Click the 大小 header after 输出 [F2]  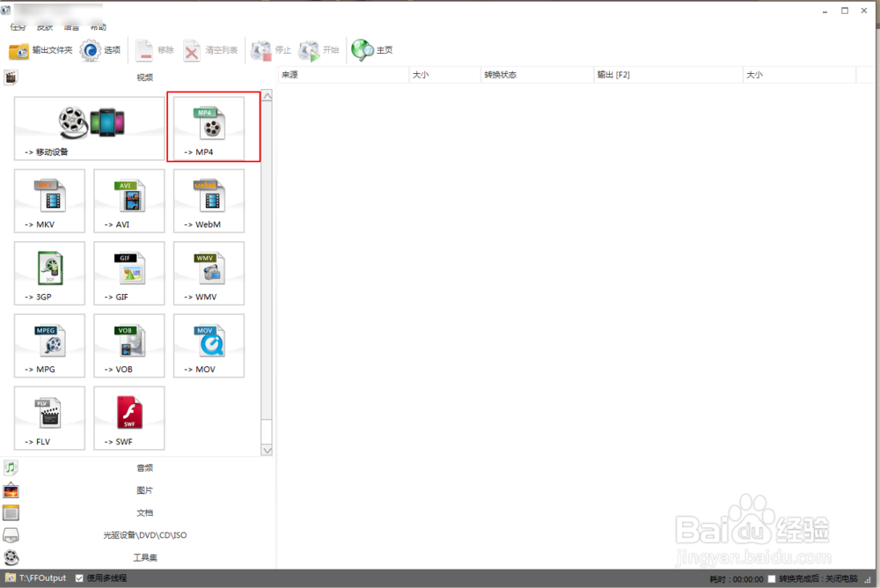tap(800, 75)
